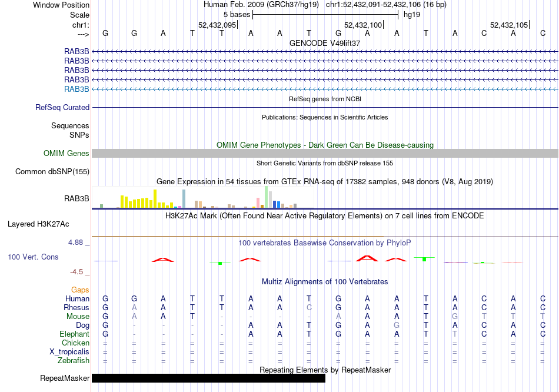Click the Human alignment row label
Screen dimensions: 559x392
pos(77,299)
